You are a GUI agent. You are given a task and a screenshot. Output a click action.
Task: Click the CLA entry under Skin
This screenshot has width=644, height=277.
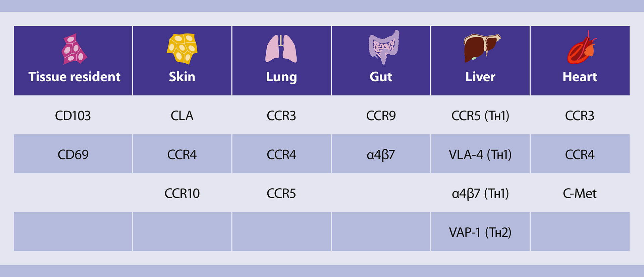(182, 116)
